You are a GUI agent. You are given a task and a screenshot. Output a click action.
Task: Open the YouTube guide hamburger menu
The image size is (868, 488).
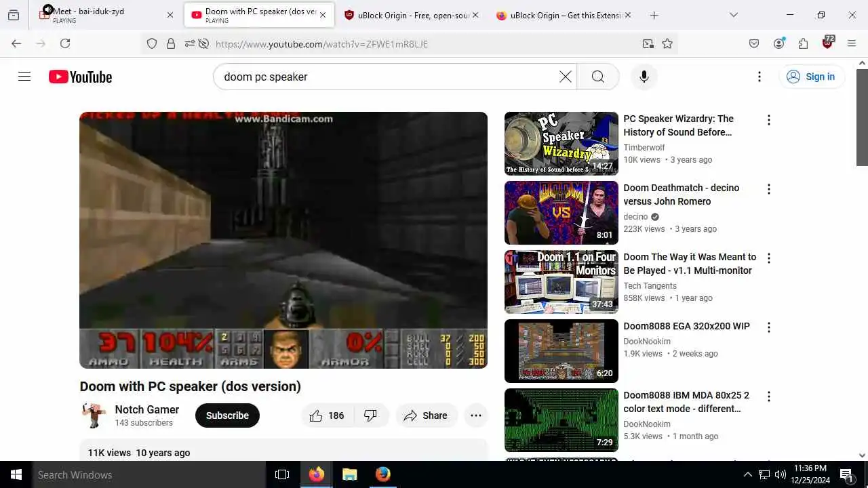point(24,77)
